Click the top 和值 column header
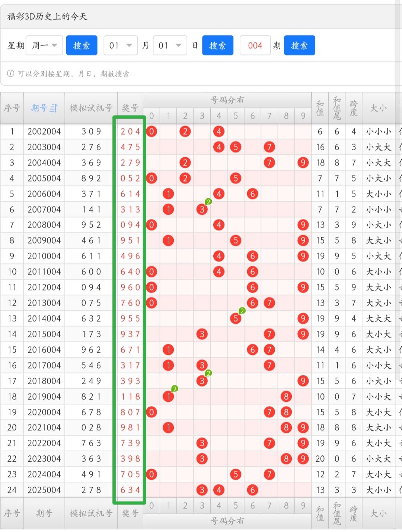Viewport: 402px width, 532px height. pos(320,108)
